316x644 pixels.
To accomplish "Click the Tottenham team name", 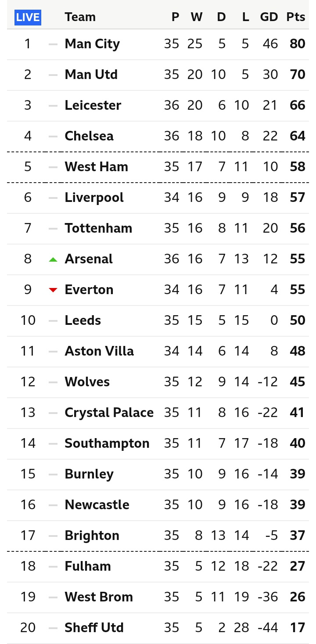I will click(98, 228).
